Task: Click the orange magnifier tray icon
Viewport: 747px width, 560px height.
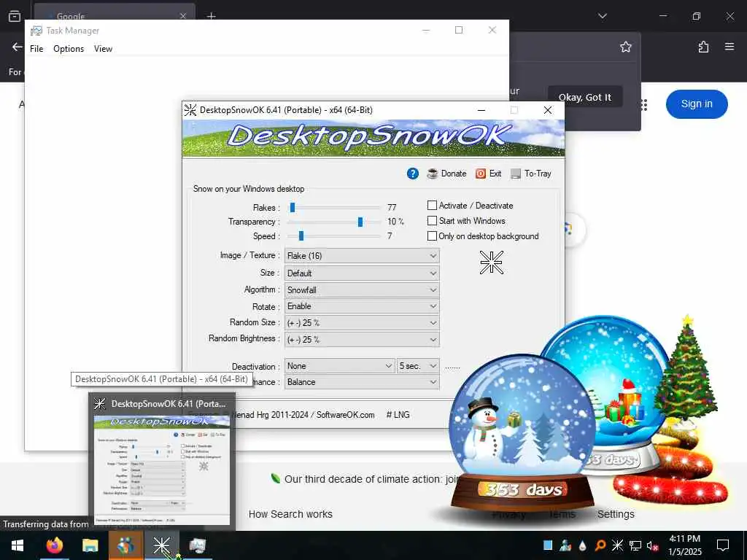Action: point(600,545)
